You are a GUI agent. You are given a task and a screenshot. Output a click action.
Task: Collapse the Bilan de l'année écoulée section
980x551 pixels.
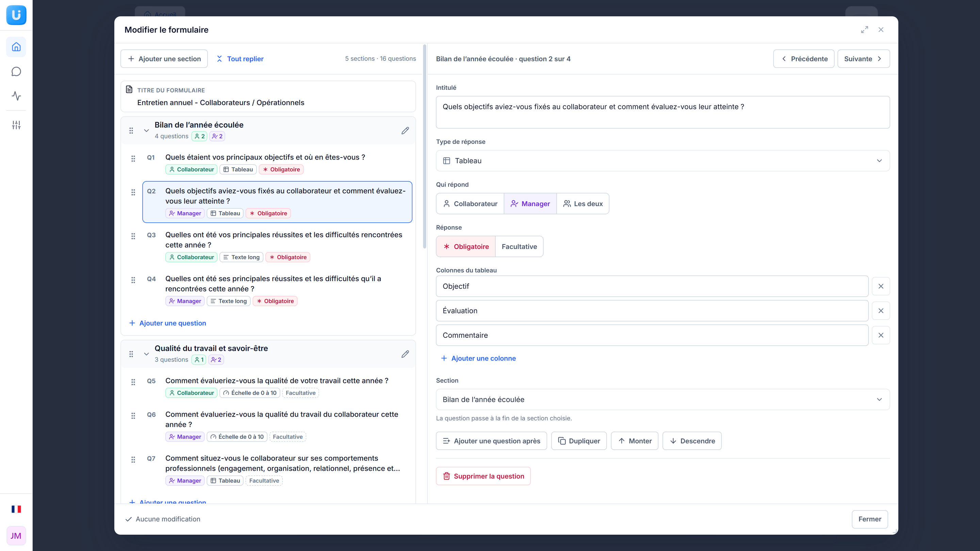146,130
